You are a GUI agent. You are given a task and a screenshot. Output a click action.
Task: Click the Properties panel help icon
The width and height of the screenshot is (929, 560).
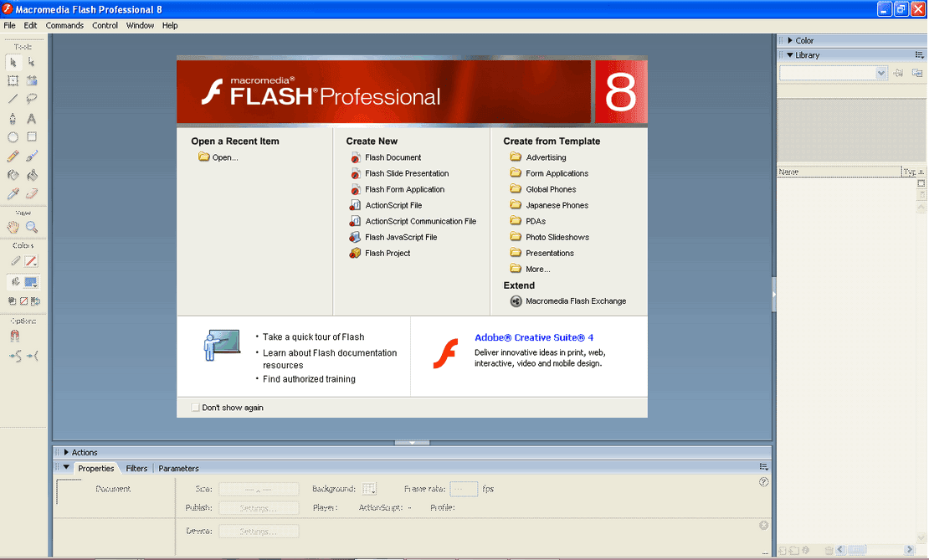[x=763, y=482]
